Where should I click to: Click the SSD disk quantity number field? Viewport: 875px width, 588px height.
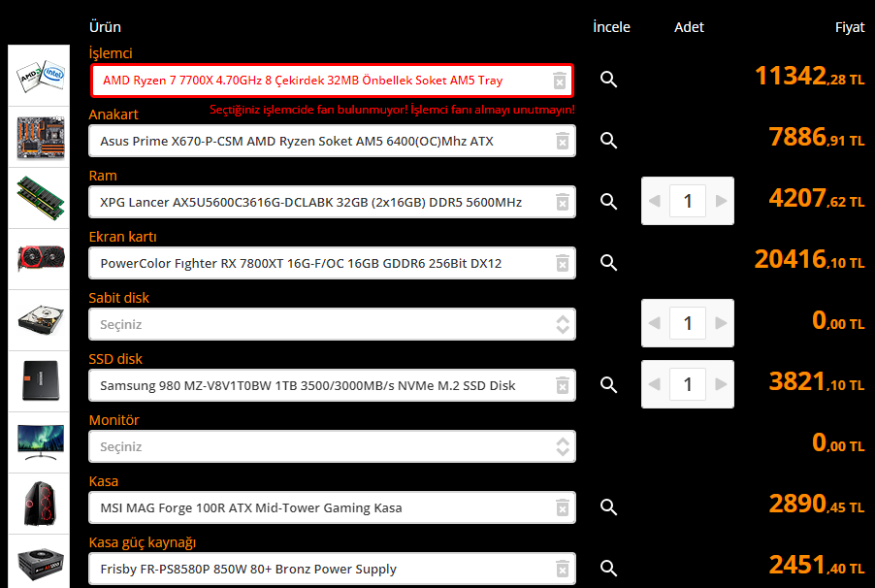click(688, 384)
